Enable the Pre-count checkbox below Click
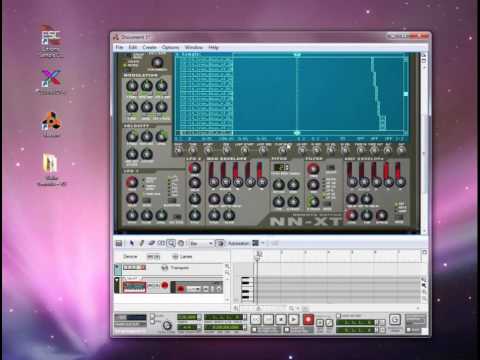Screen dimensions: 480x360 [x=153, y=322]
